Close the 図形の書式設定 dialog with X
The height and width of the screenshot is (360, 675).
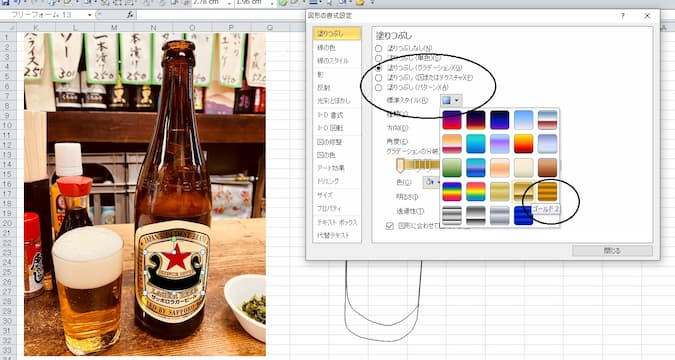coord(647,16)
